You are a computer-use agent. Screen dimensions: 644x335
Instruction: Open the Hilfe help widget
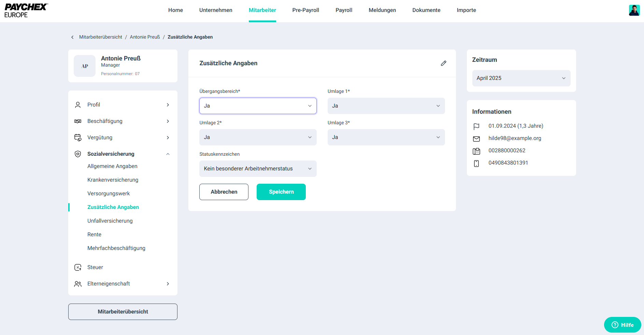click(622, 325)
